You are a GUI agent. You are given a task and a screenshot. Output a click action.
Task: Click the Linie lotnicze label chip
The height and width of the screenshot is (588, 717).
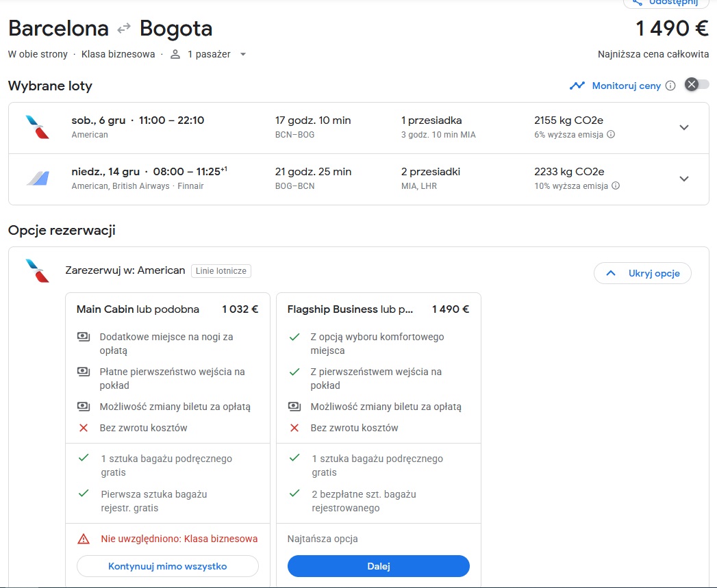pyautogui.click(x=221, y=270)
